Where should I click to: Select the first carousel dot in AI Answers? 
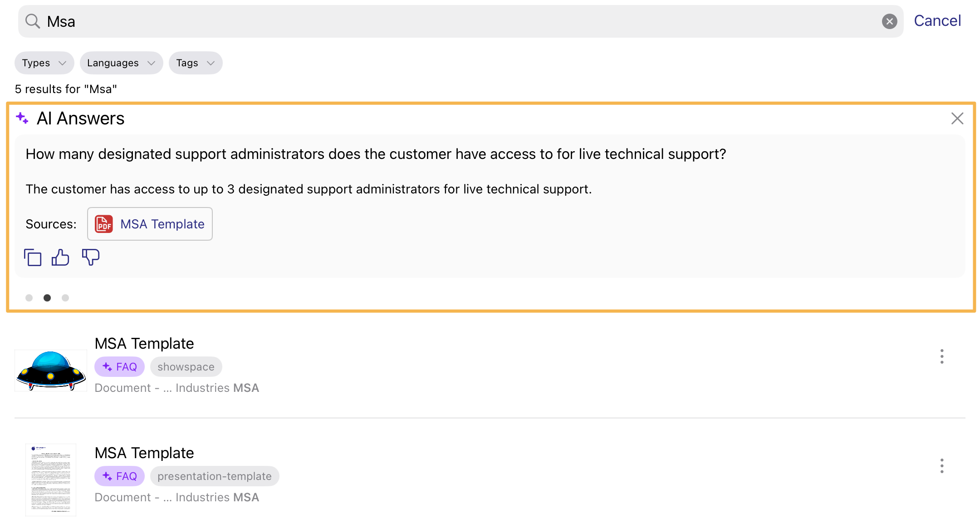coord(29,297)
